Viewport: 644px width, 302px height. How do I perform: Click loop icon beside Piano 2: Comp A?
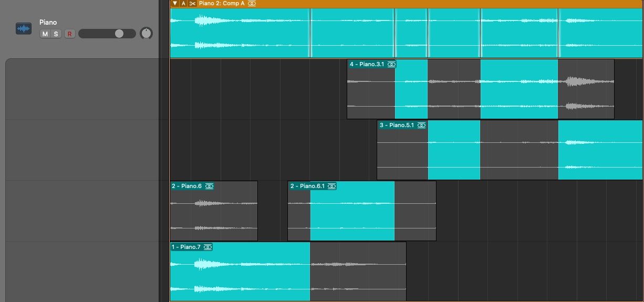point(252,4)
